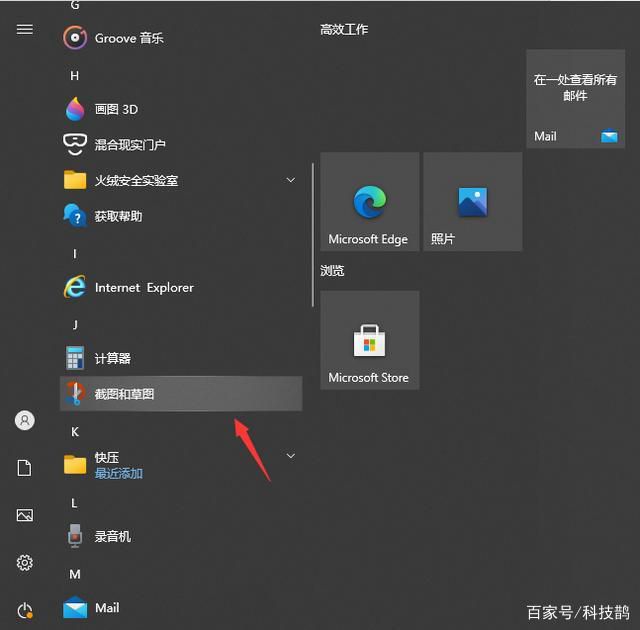Click the app list scrollbar
This screenshot has height=630, width=640.
click(313, 235)
